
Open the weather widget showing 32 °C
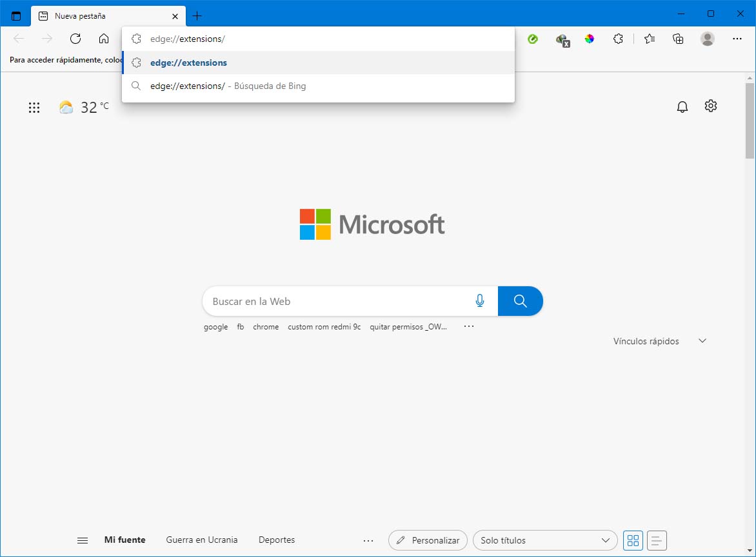[84, 107]
